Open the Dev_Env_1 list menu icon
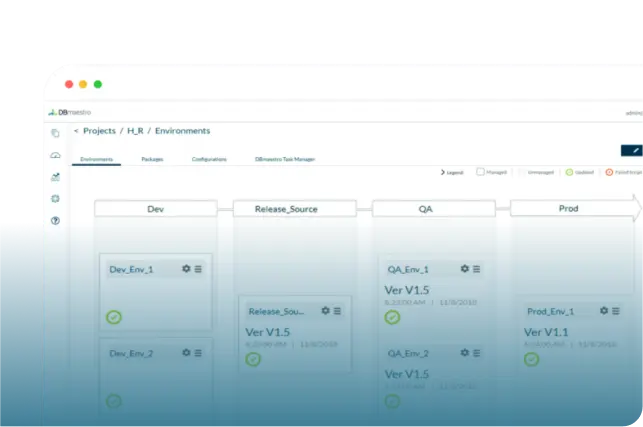 tap(198, 269)
